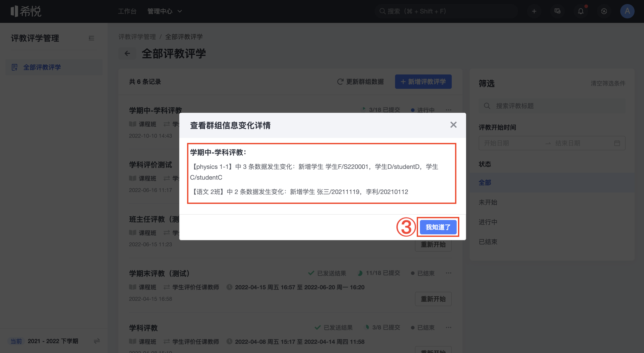This screenshot has width=644, height=353.
Task: Click 3/18 已提交 progress indicator
Action: click(x=381, y=110)
